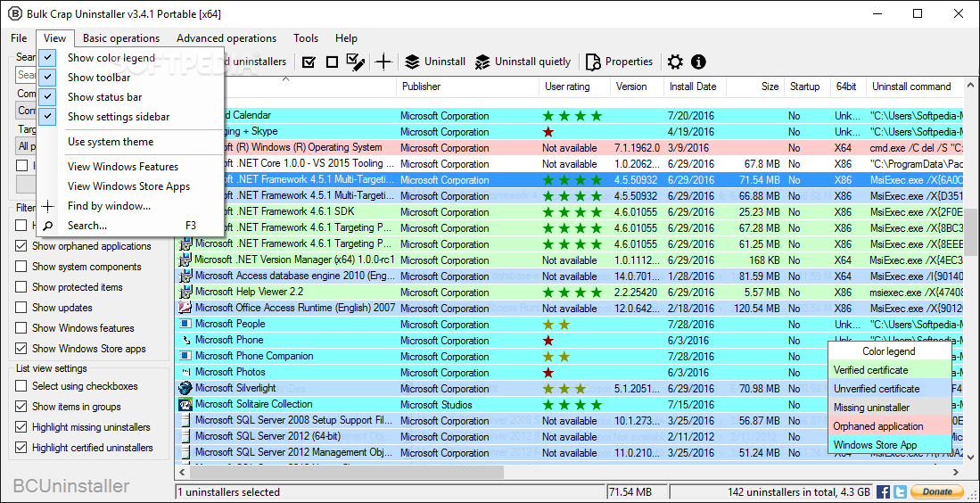Screen dimensions: 980x503
Task: Click the Microsoft .NET Version Manager icon
Action: (185, 260)
